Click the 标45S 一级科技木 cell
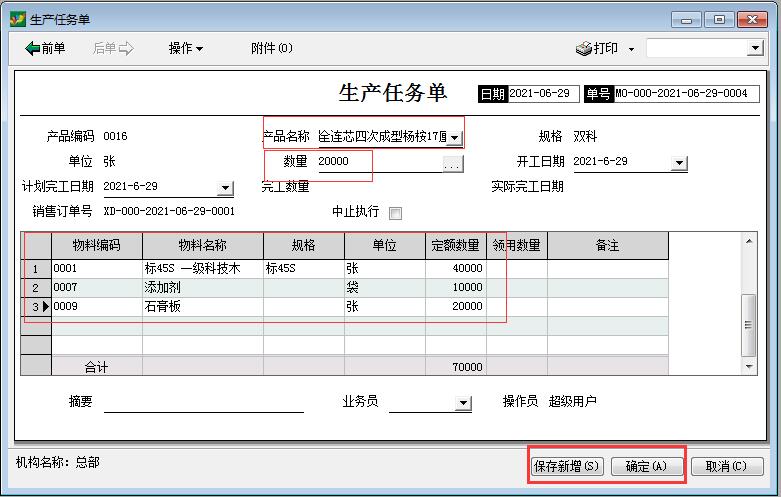781x497 pixels. 203,269
